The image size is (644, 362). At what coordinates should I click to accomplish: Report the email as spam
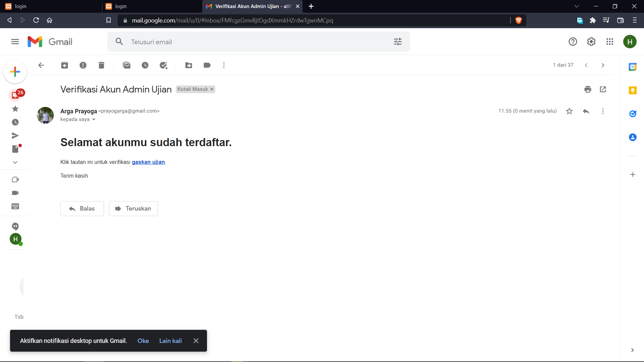[83, 65]
